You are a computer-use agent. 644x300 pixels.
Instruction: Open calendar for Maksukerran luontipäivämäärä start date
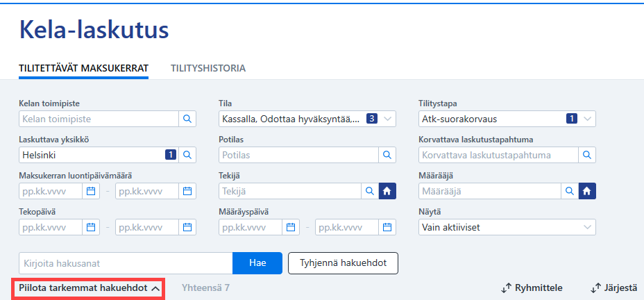tap(91, 191)
